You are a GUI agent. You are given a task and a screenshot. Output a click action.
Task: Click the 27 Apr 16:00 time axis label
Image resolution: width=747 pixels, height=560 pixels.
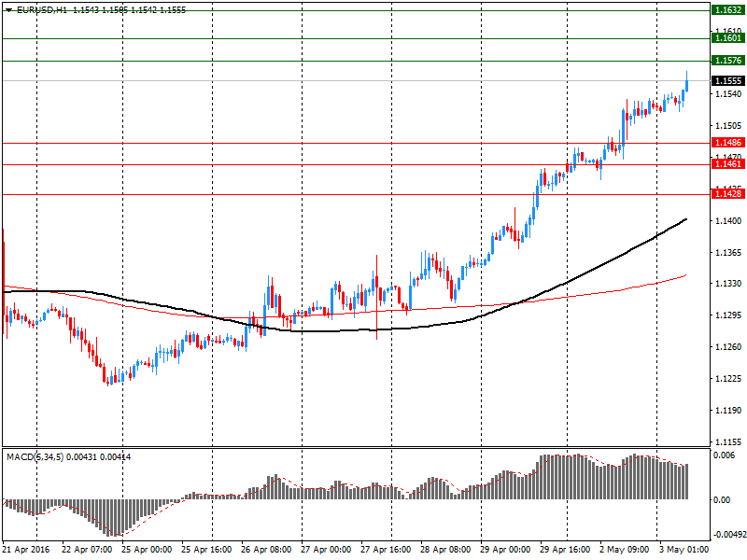tap(386, 550)
